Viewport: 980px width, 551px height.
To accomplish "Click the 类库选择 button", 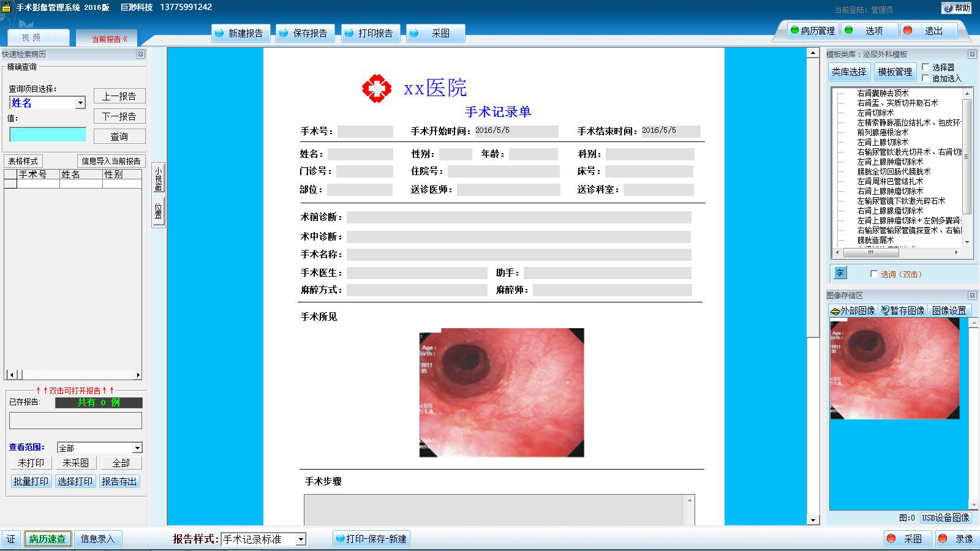I will tap(849, 72).
